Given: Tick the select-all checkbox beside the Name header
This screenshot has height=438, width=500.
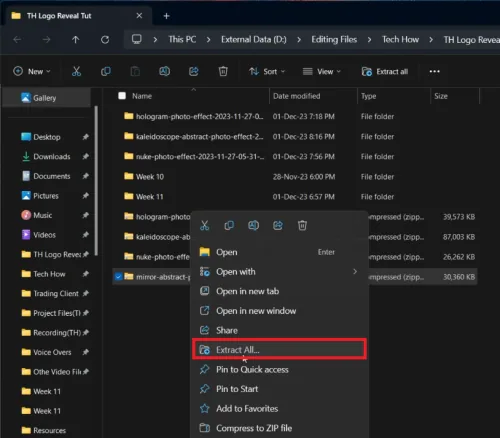Looking at the screenshot, I should [122, 96].
